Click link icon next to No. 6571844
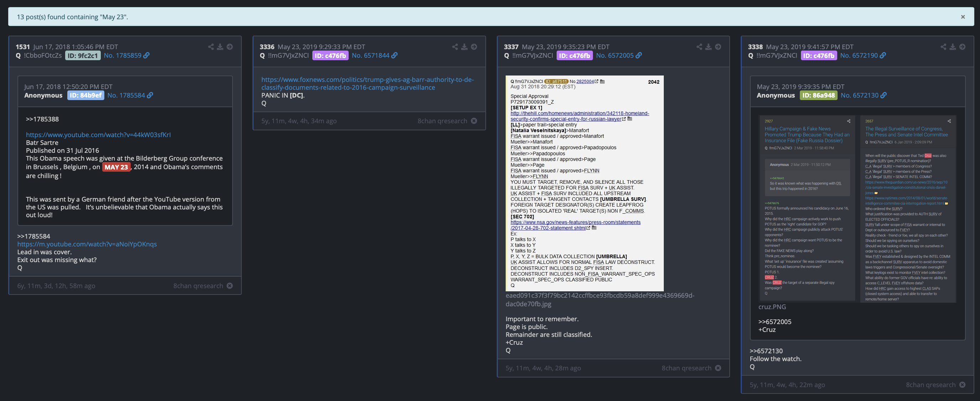The height and width of the screenshot is (401, 980). coord(395,56)
